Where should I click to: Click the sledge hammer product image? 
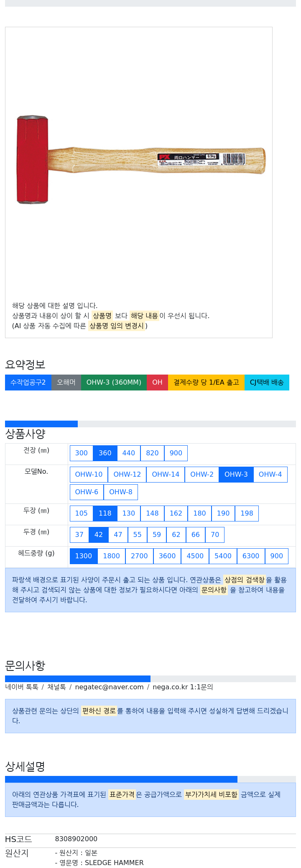click(141, 160)
